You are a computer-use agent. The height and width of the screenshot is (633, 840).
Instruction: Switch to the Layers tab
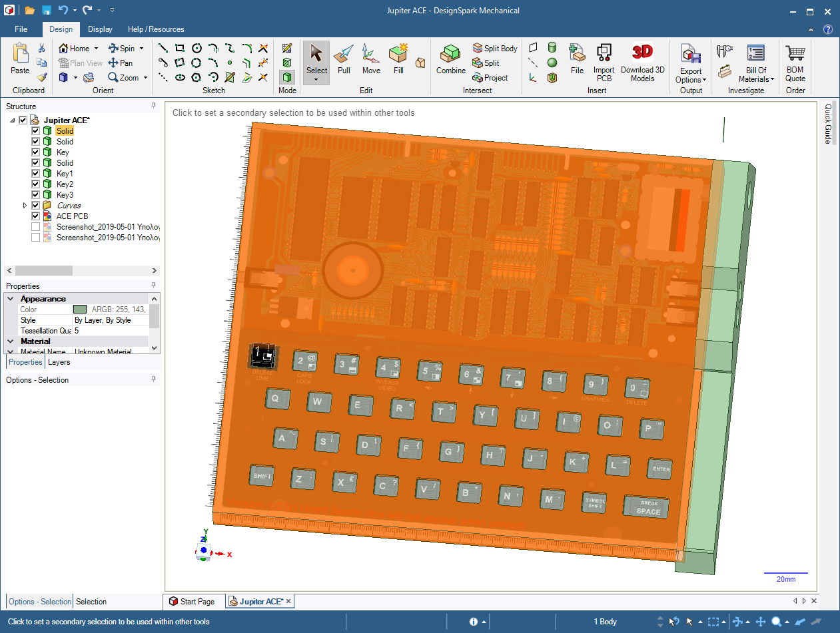coord(59,362)
